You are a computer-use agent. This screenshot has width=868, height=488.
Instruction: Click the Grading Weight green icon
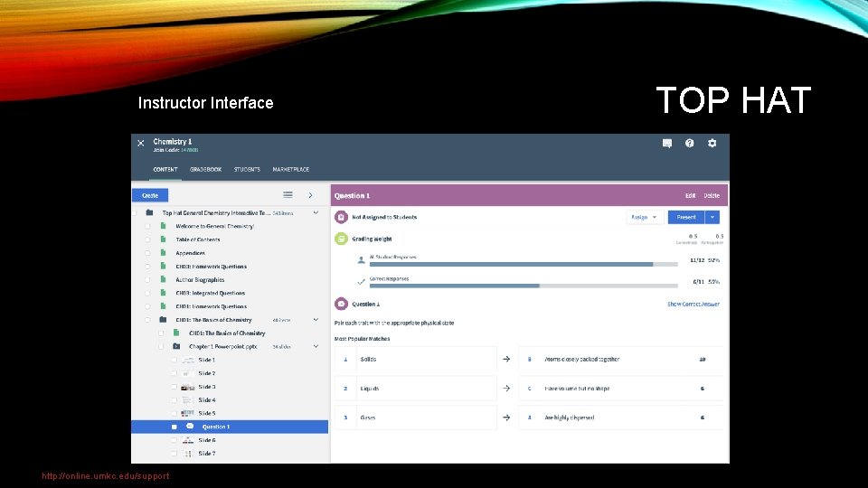pos(341,239)
